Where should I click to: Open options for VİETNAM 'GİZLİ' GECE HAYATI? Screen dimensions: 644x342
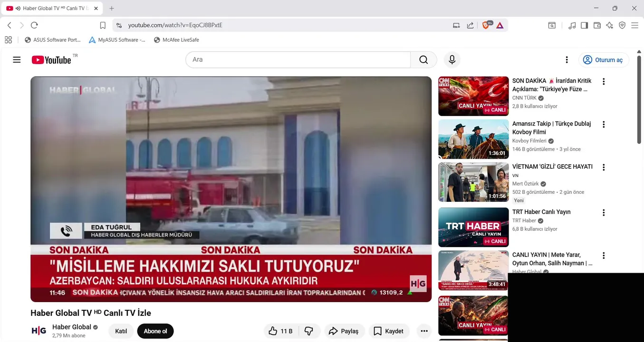pyautogui.click(x=604, y=167)
